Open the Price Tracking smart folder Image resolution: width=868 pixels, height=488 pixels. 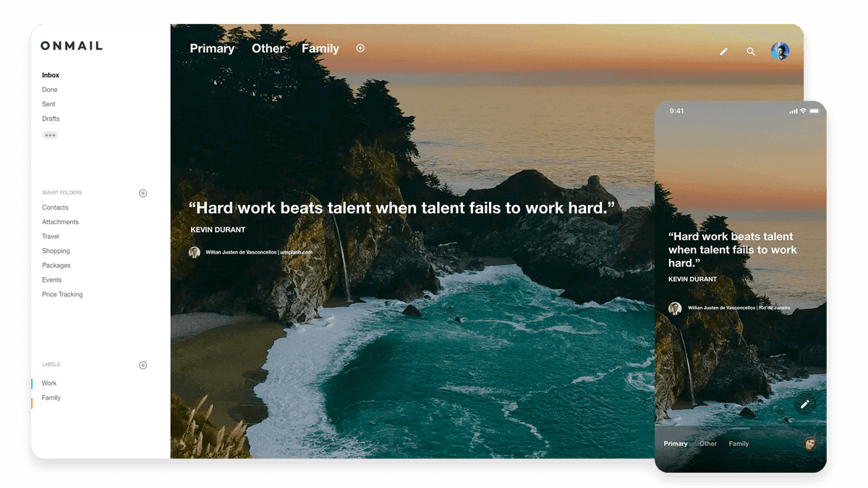pyautogui.click(x=62, y=294)
